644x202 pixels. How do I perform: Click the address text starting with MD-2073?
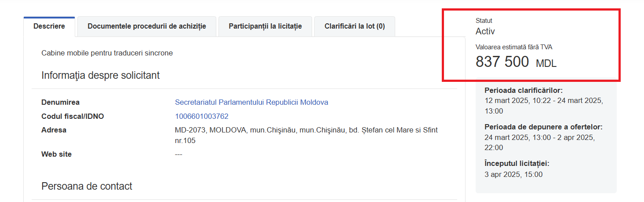click(306, 131)
